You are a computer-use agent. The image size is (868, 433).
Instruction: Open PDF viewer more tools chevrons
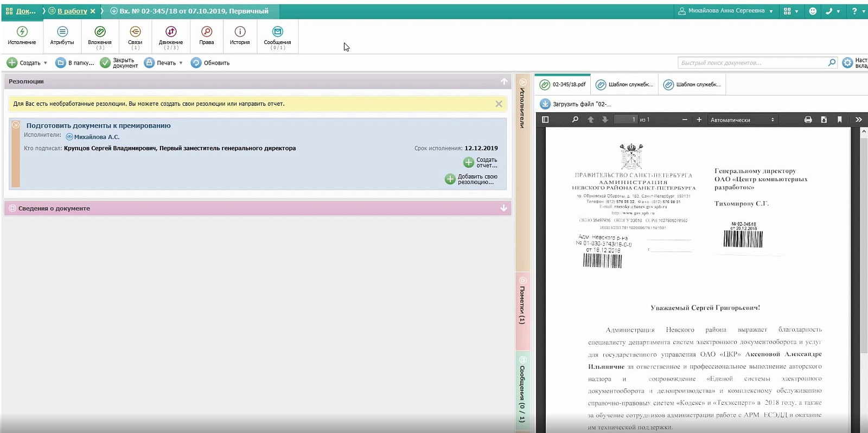[x=858, y=119]
